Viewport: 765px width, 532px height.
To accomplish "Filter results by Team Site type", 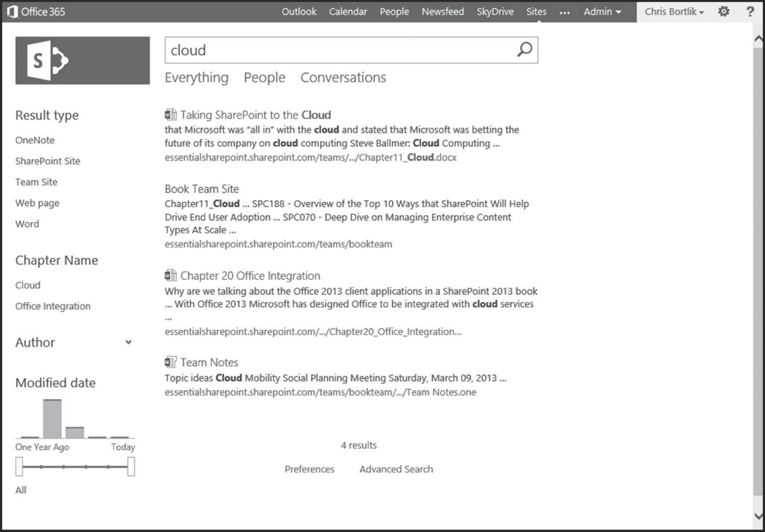I will click(x=36, y=182).
